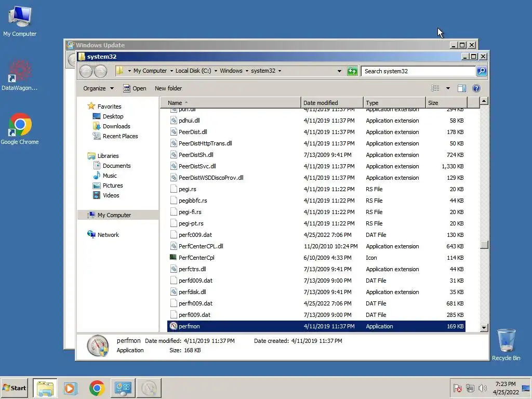532x399 pixels.
Task: Open the Recycle Bin on desktop
Action: (506, 345)
